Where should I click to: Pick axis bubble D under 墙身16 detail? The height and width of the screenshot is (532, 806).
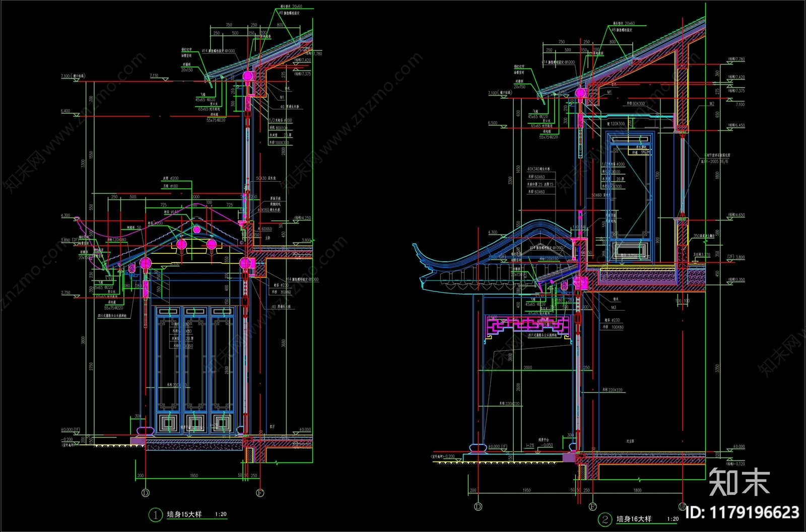tap(478, 507)
